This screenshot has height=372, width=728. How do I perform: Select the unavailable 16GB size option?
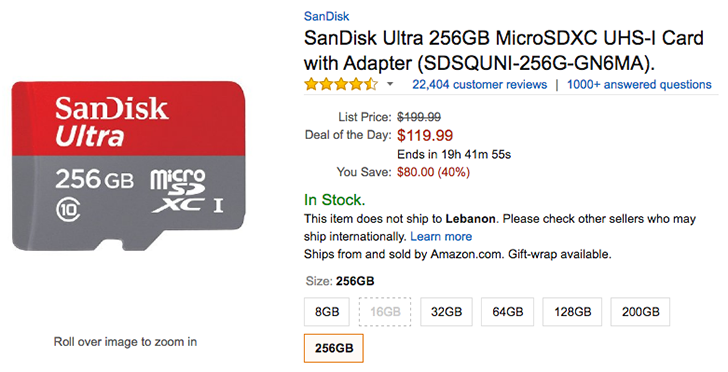click(385, 312)
